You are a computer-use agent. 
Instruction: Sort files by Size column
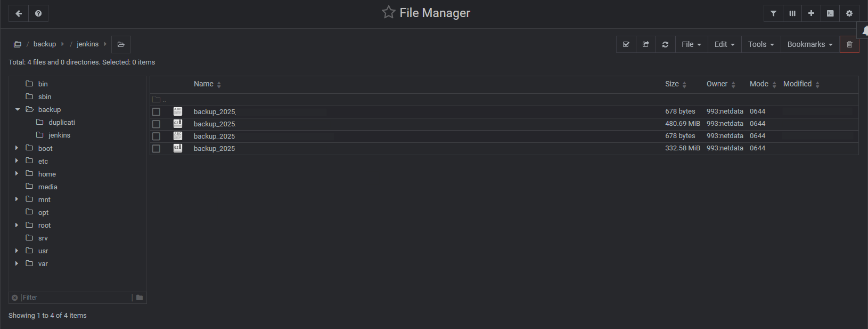coord(676,84)
